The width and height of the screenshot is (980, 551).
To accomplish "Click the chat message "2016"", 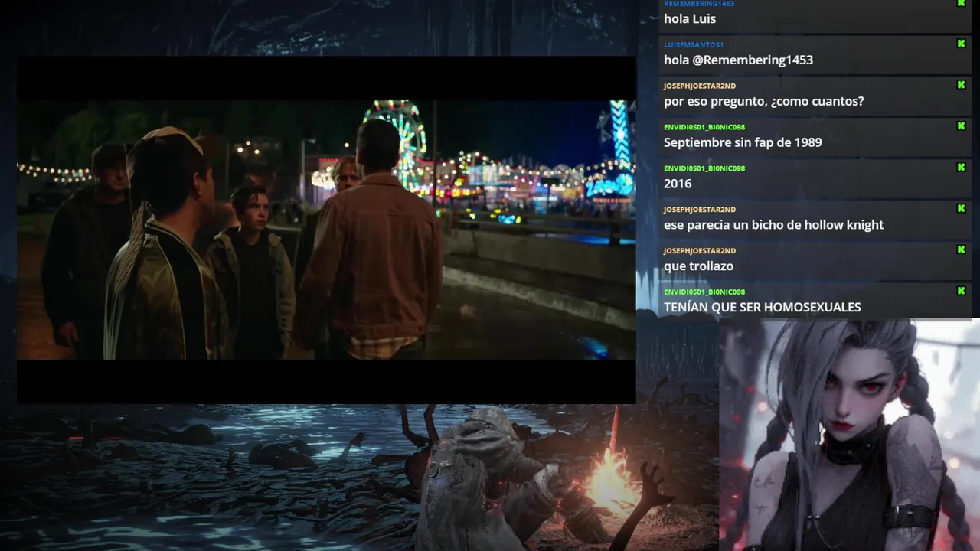I will [678, 184].
